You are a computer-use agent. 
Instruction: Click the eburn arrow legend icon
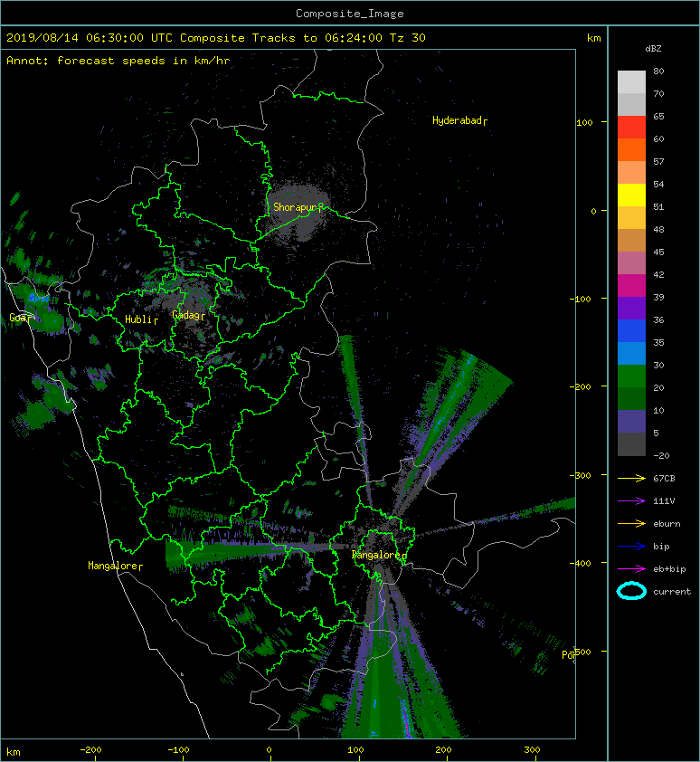click(x=631, y=523)
